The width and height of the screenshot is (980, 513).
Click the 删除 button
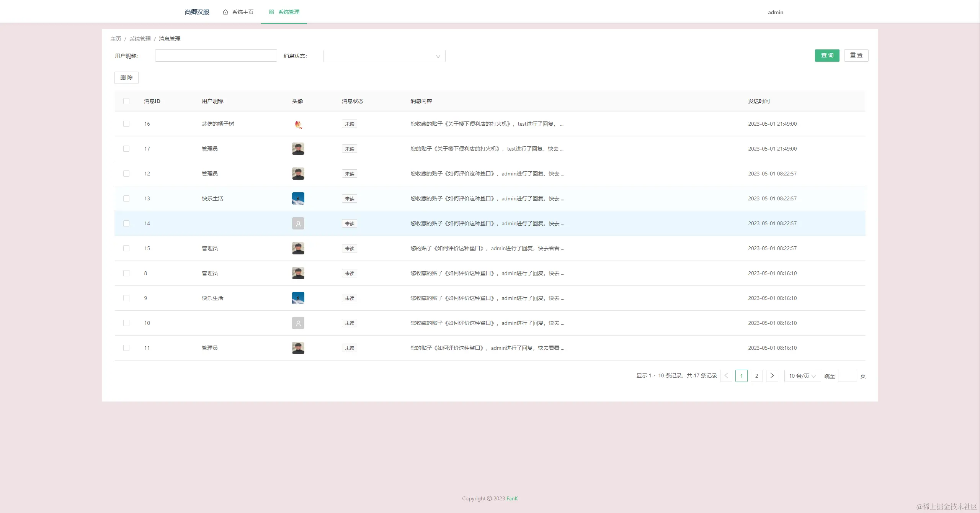click(126, 78)
